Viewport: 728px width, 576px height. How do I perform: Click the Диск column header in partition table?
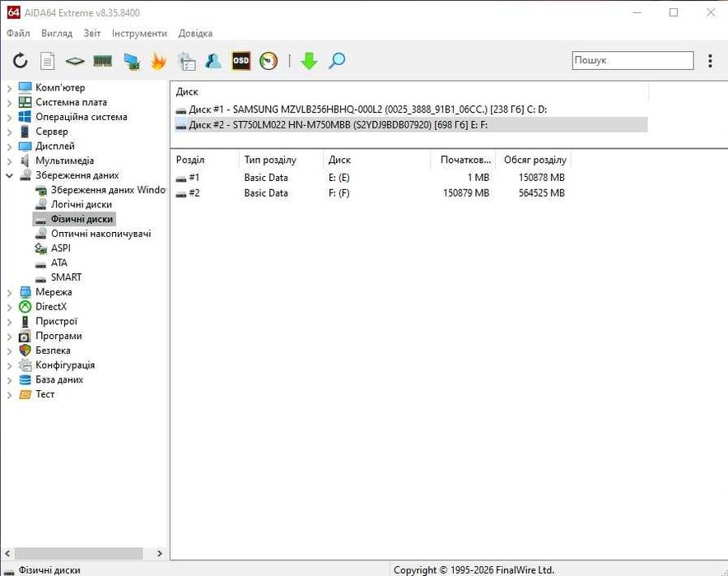[x=376, y=160]
